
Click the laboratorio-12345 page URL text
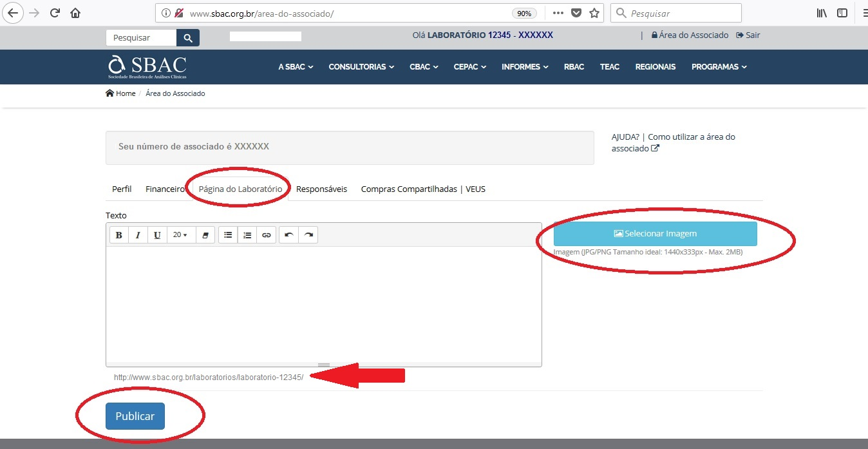coord(209,377)
